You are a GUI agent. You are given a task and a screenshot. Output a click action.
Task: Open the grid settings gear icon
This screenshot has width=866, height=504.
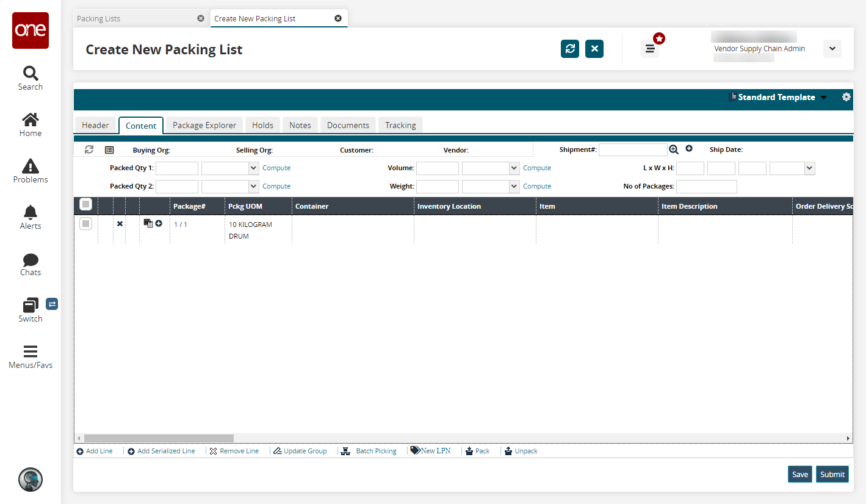click(846, 97)
